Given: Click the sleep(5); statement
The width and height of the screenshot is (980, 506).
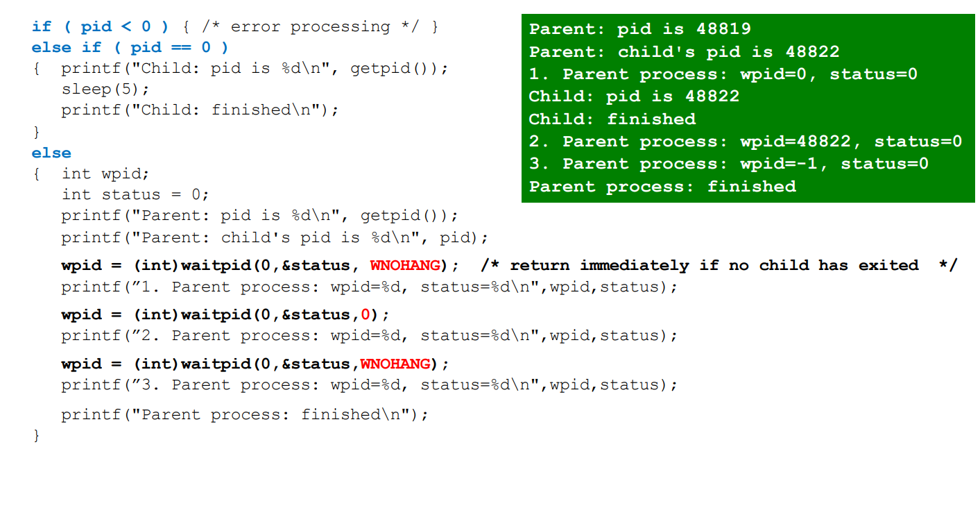Looking at the screenshot, I should [x=105, y=89].
